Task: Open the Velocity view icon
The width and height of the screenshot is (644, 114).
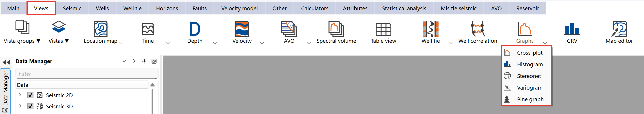Action: pyautogui.click(x=242, y=29)
